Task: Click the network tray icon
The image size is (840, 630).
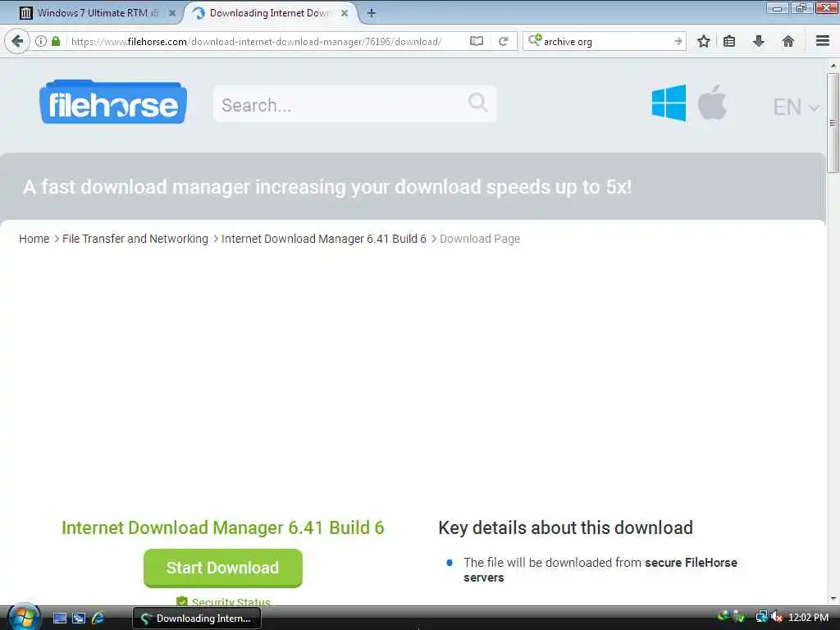Action: click(x=761, y=618)
